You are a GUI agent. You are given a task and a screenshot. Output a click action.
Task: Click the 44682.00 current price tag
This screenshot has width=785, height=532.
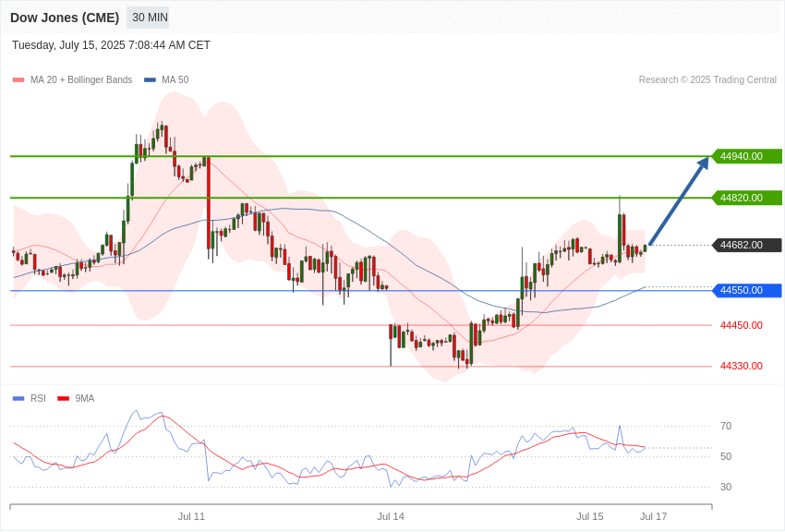(747, 245)
